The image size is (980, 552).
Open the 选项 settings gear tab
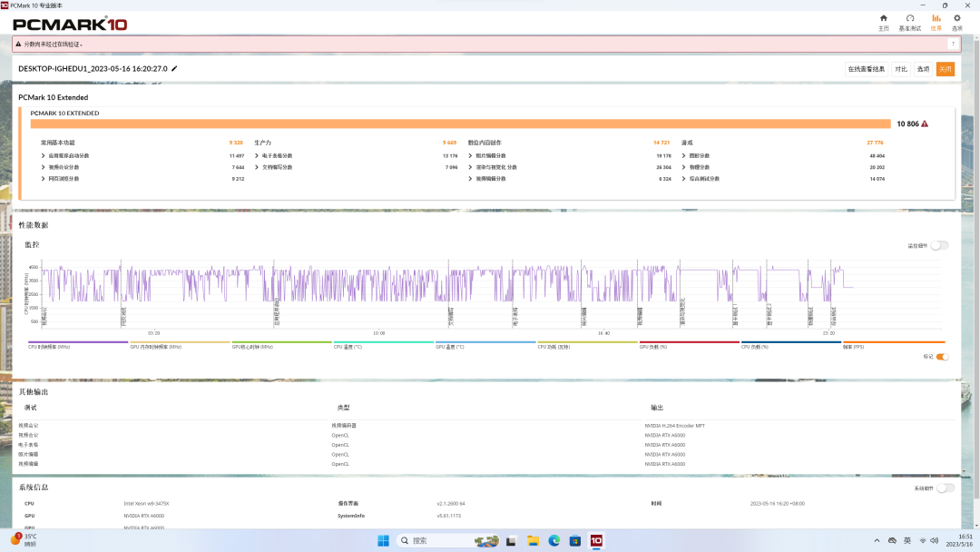tap(957, 23)
